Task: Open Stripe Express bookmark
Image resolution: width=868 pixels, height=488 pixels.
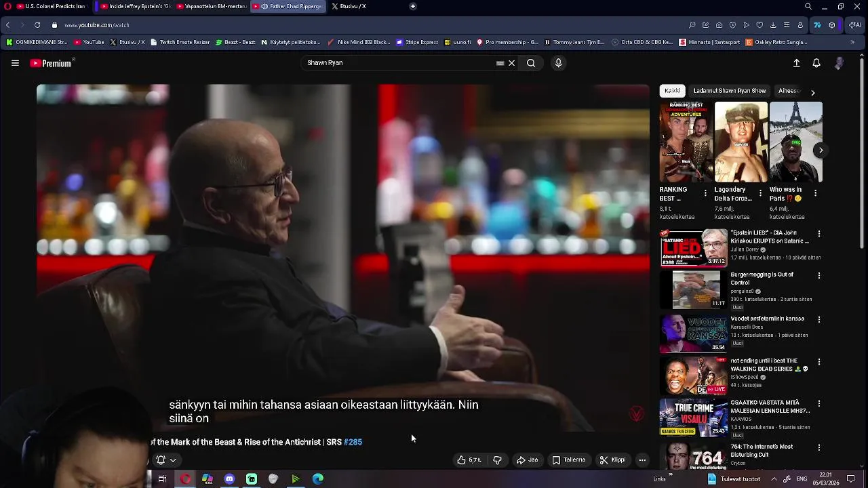Action: (x=417, y=42)
